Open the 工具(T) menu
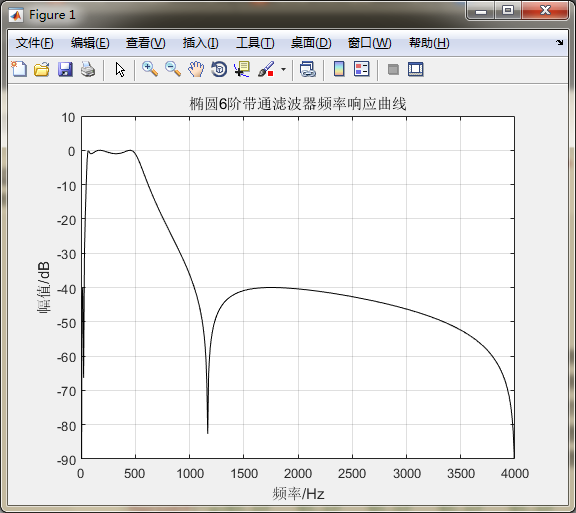This screenshot has height=513, width=576. point(255,43)
